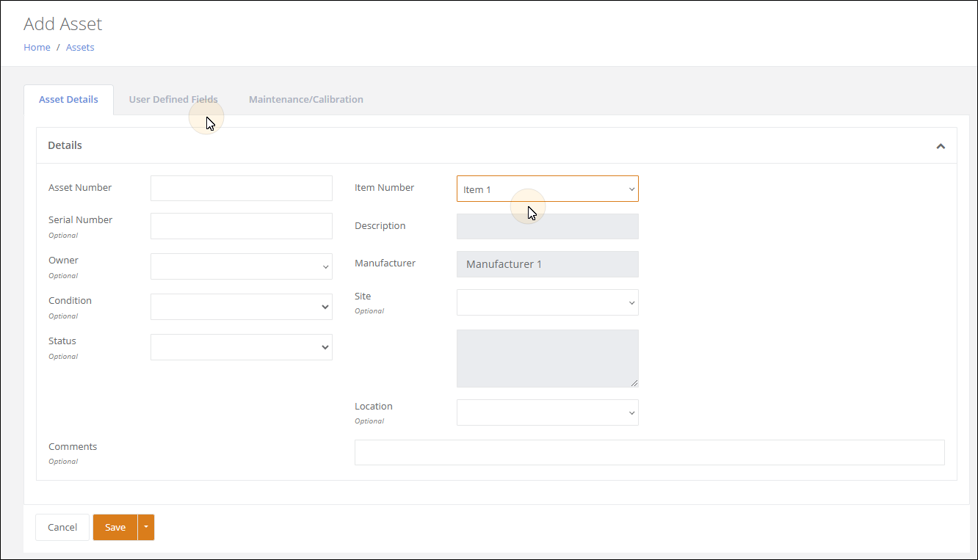The height and width of the screenshot is (560, 978).
Task: Click the Item Number label
Action: pyautogui.click(x=384, y=187)
